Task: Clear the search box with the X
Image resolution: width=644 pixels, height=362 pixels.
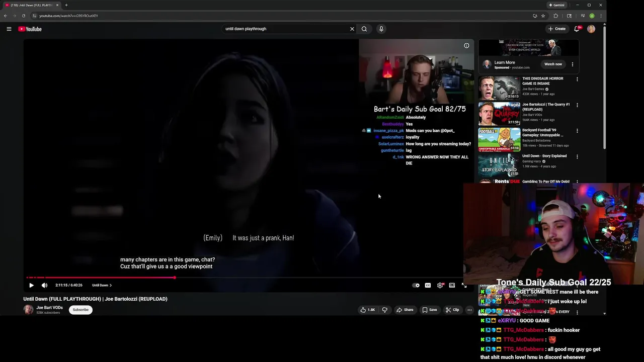Action: click(352, 29)
